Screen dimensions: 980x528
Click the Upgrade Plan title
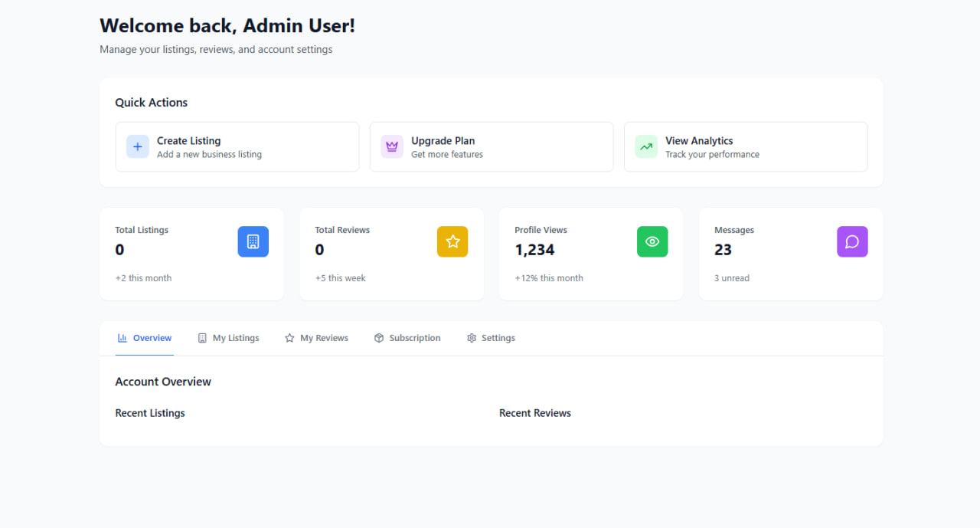[x=443, y=141]
